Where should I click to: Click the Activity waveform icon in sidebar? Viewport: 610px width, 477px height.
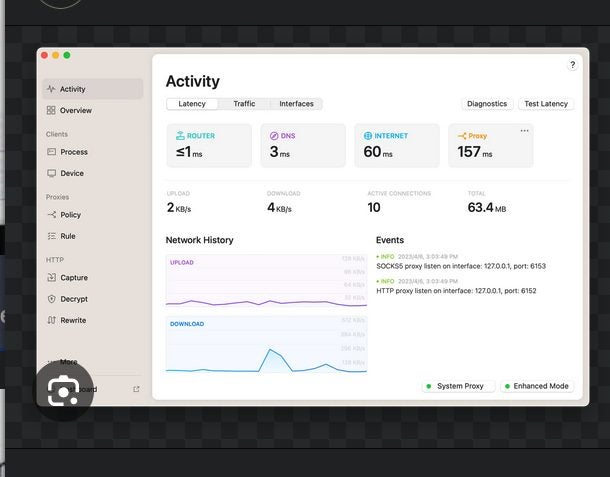point(51,89)
